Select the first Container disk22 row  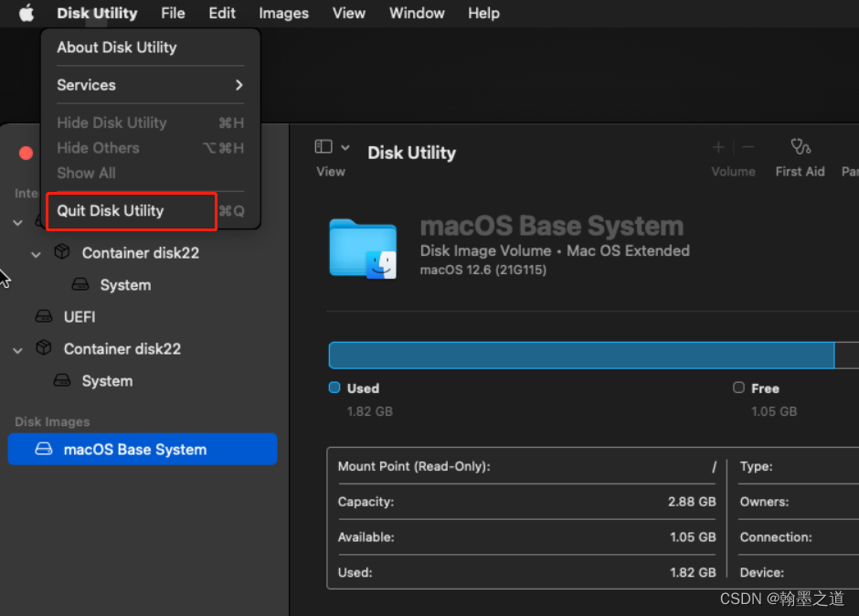(141, 252)
